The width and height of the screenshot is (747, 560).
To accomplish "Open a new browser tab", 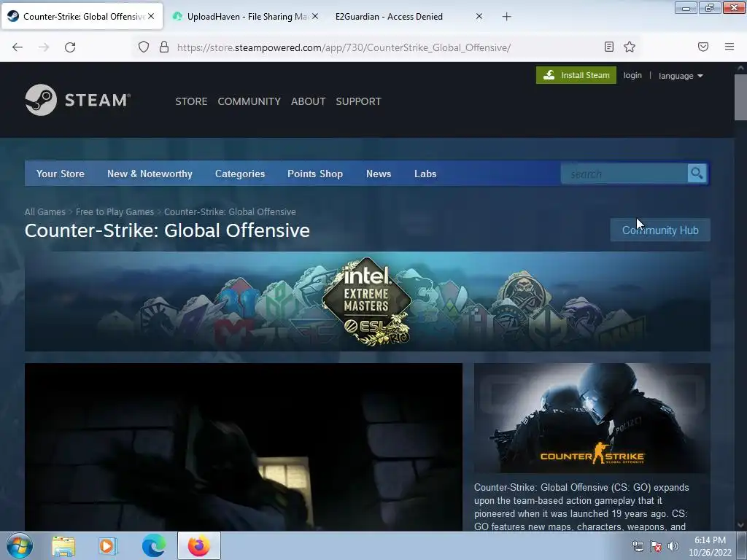I will (x=506, y=17).
